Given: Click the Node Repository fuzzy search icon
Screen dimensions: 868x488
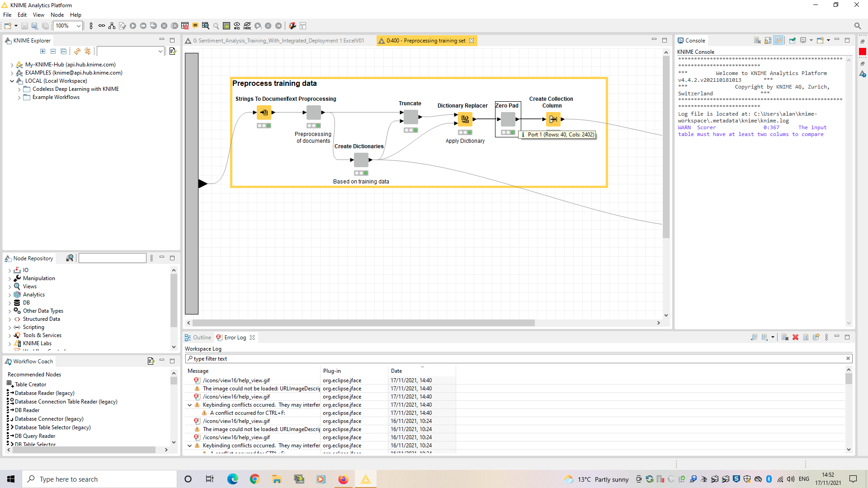Looking at the screenshot, I should (x=70, y=258).
